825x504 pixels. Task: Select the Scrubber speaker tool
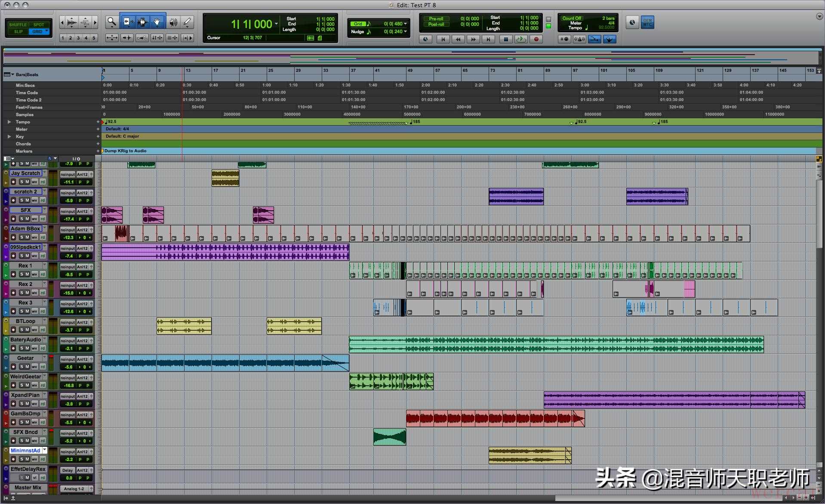point(173,22)
